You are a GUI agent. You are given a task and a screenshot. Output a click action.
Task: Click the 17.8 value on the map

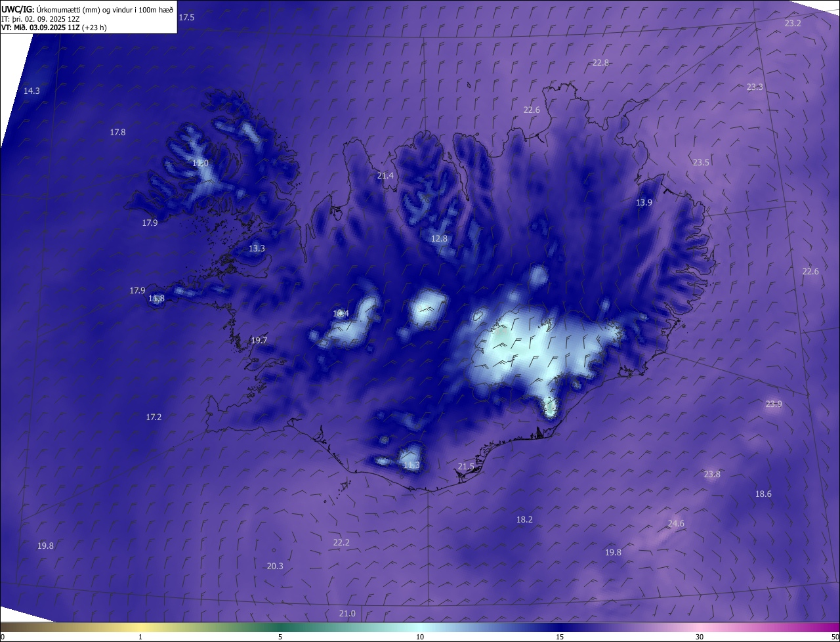pos(117,132)
